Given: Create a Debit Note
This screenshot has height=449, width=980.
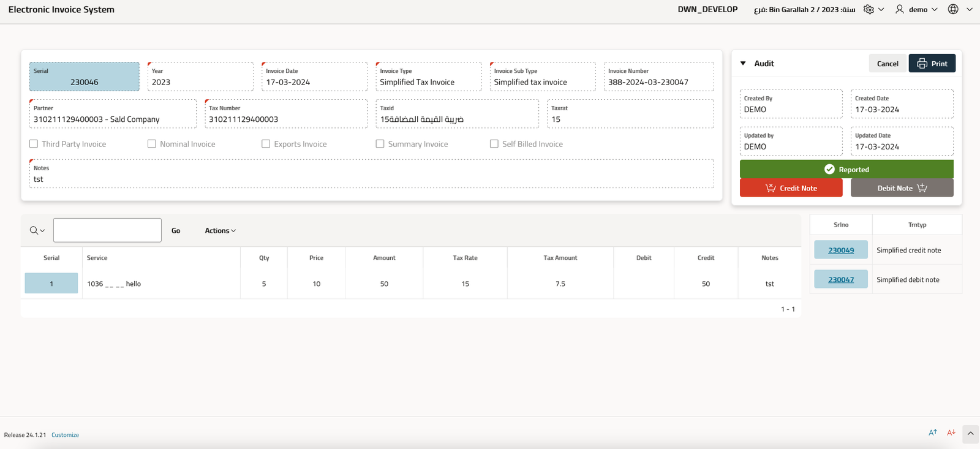Looking at the screenshot, I should (x=902, y=188).
